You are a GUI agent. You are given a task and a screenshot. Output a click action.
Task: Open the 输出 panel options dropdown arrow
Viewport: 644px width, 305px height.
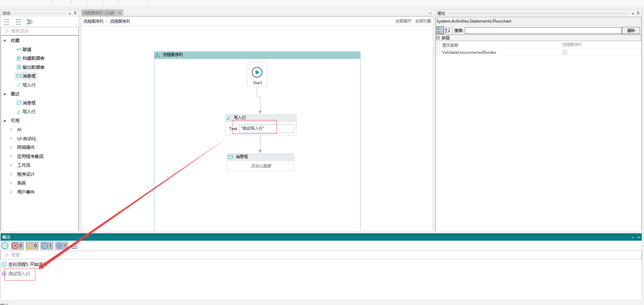pos(633,237)
